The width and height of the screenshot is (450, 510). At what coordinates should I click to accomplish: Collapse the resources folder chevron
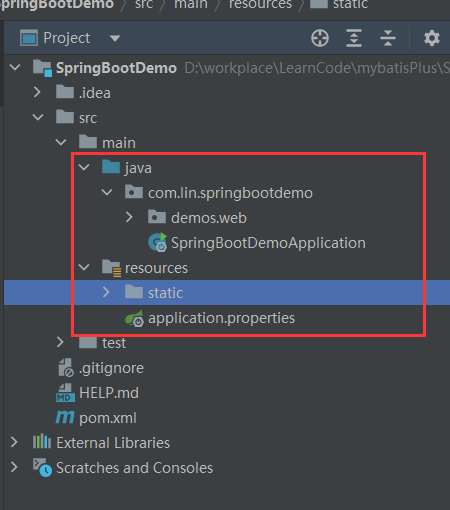point(84,267)
